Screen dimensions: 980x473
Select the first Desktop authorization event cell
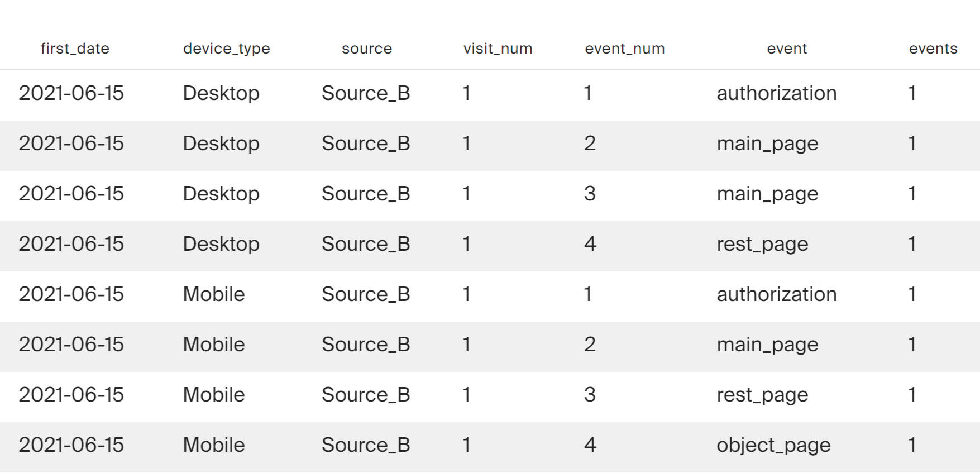776,93
